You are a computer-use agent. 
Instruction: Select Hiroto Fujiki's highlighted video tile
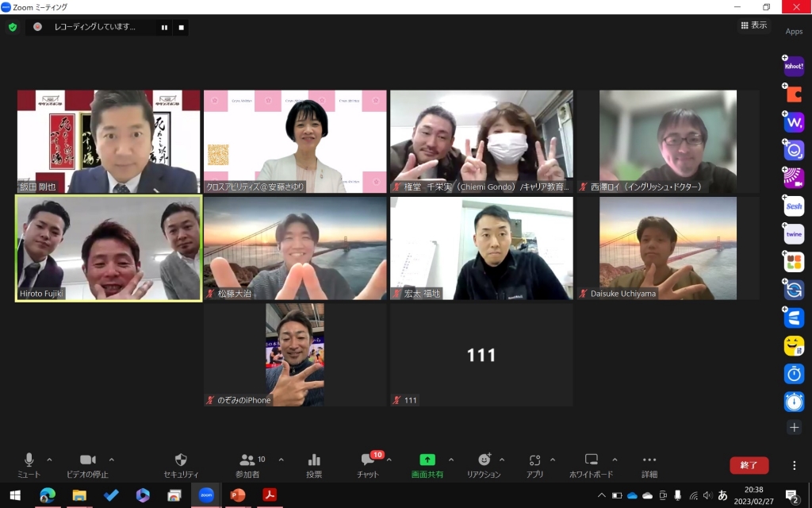point(109,248)
